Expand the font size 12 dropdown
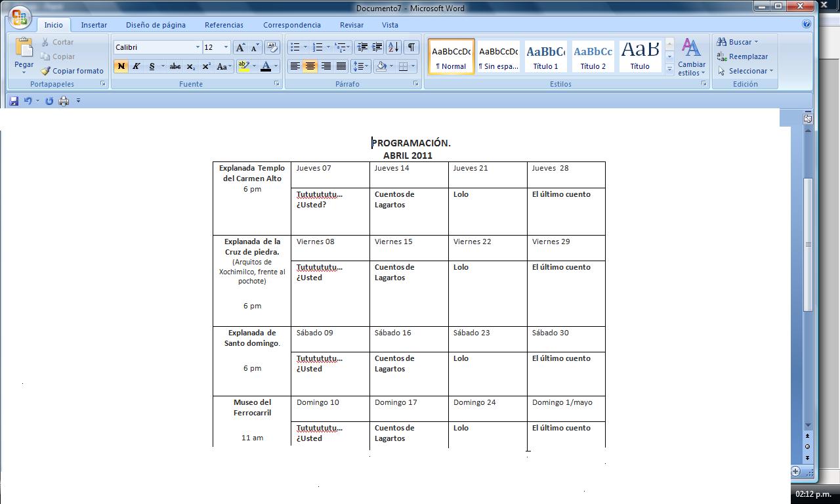840x504 pixels. (226, 47)
